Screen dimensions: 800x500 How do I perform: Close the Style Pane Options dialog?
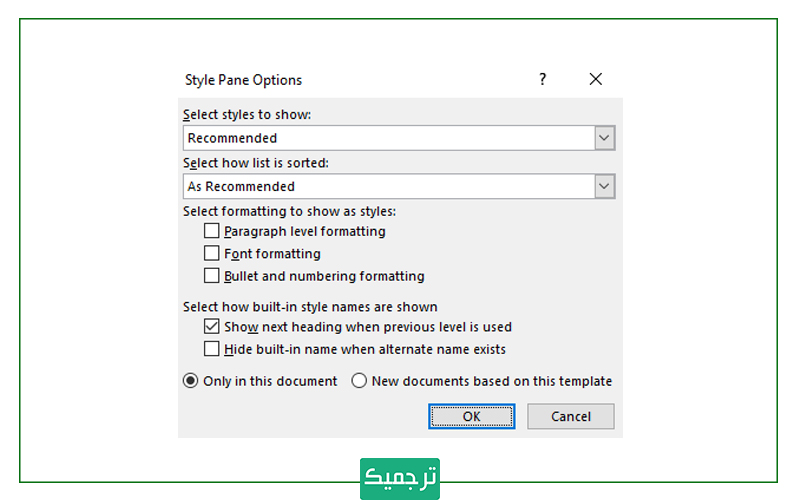pos(596,80)
